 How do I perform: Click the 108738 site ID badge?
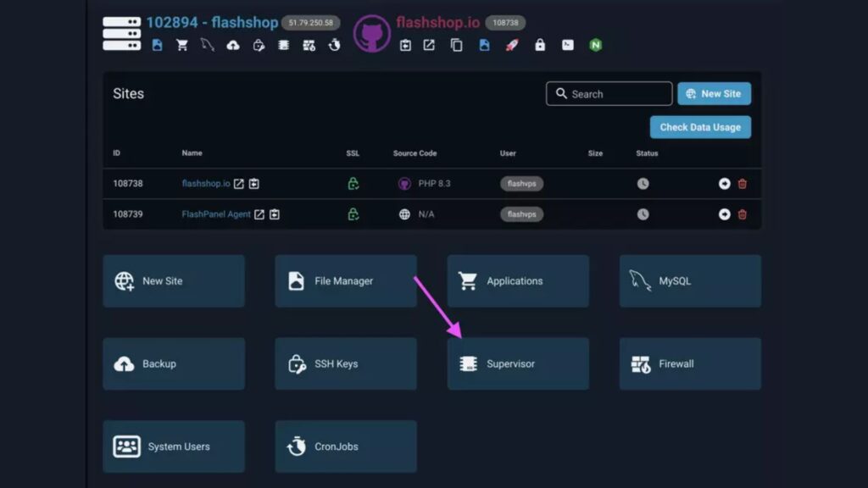tap(505, 23)
